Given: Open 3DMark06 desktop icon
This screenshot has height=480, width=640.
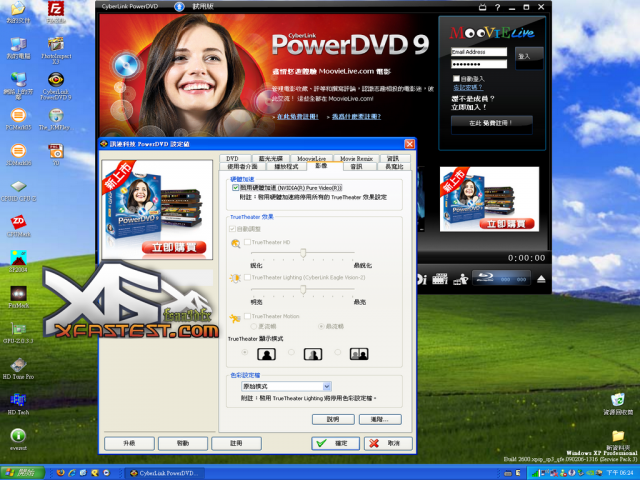Looking at the screenshot, I should 18,155.
